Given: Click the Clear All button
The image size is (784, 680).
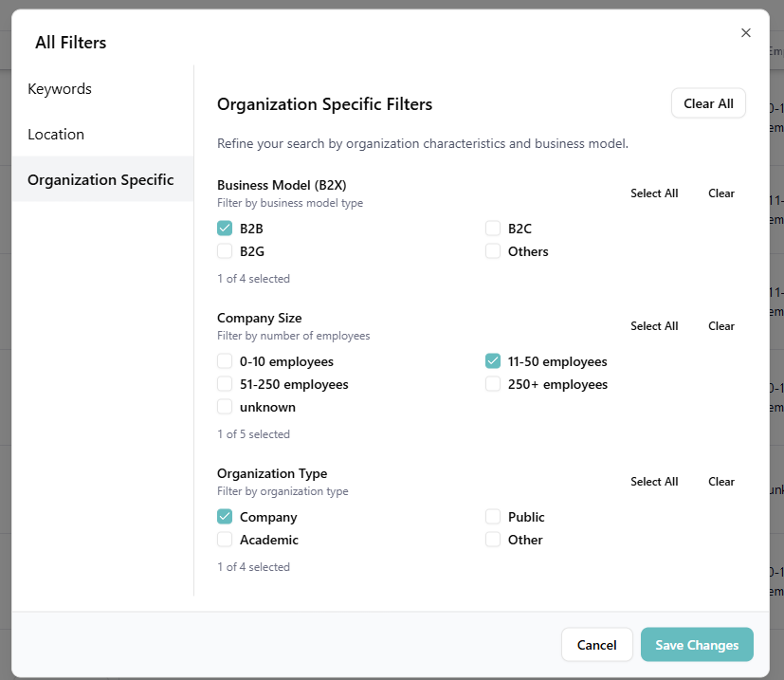Looking at the screenshot, I should pyautogui.click(x=708, y=103).
